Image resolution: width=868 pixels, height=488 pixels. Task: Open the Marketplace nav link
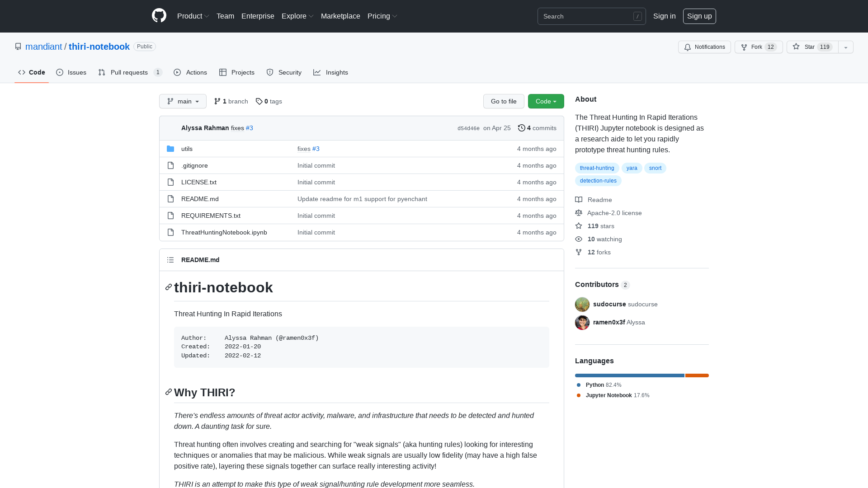(x=340, y=16)
